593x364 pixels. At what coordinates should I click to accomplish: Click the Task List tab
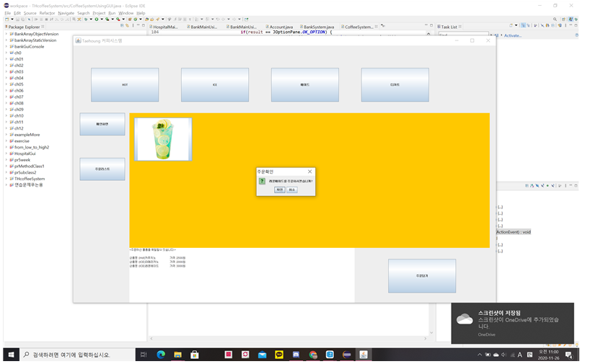pos(449,27)
